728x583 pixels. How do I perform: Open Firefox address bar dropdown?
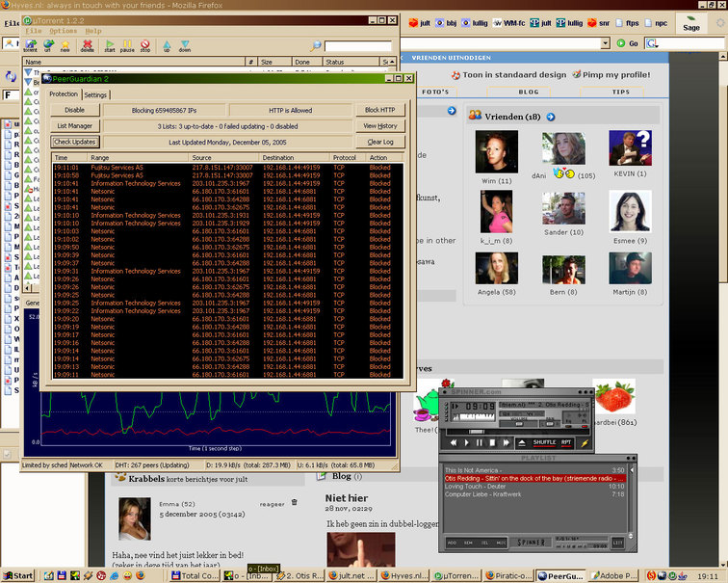click(605, 43)
